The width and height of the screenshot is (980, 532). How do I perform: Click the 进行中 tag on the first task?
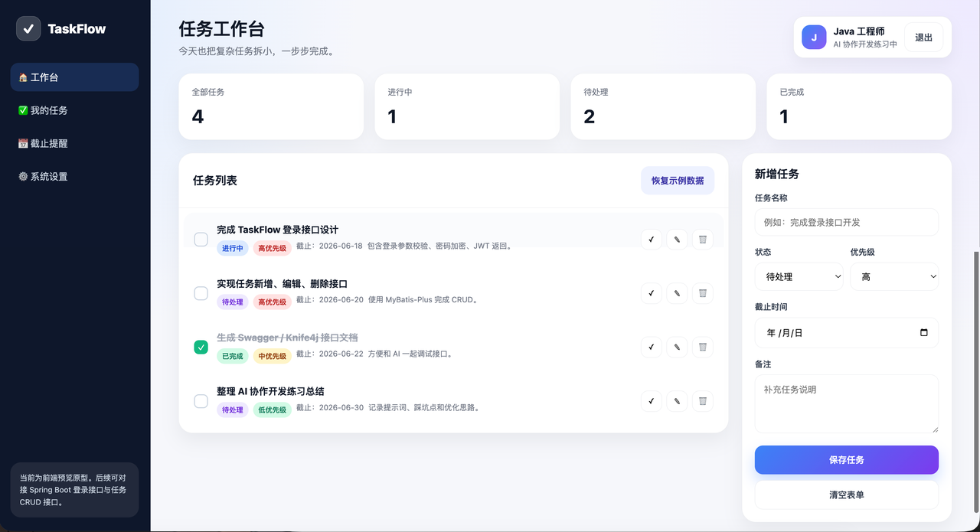(233, 248)
